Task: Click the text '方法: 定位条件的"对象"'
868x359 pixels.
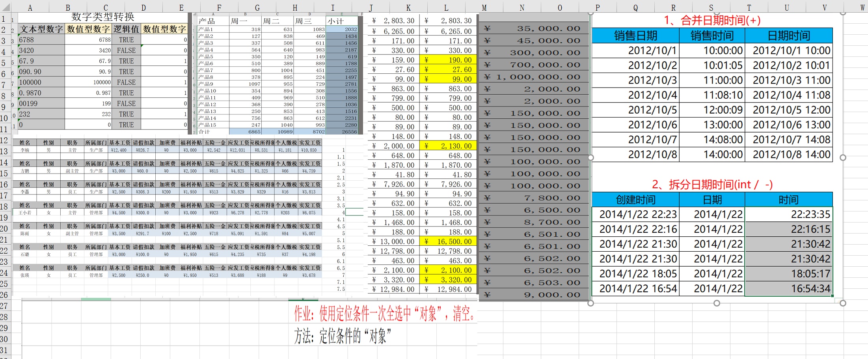Action: pyautogui.click(x=342, y=336)
